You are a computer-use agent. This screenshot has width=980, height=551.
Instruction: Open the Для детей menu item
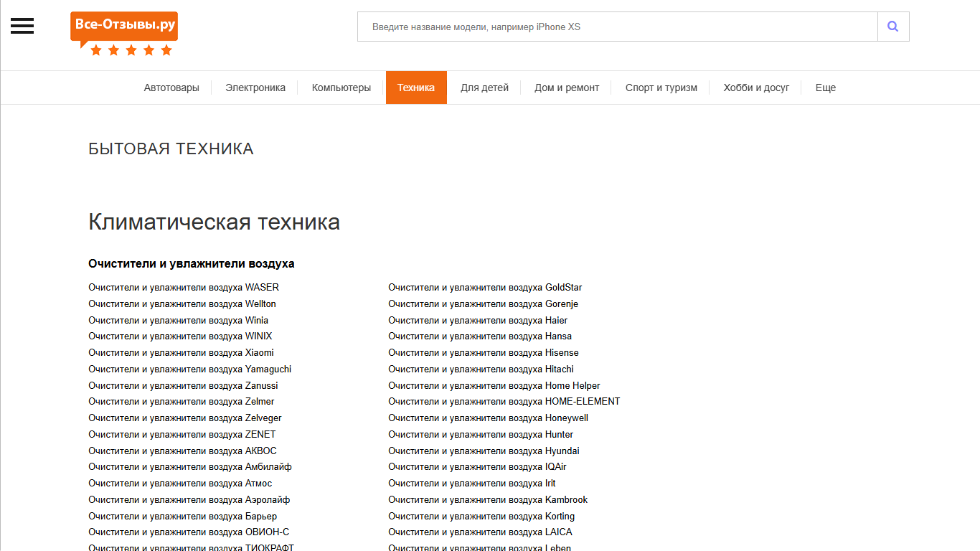tap(485, 88)
